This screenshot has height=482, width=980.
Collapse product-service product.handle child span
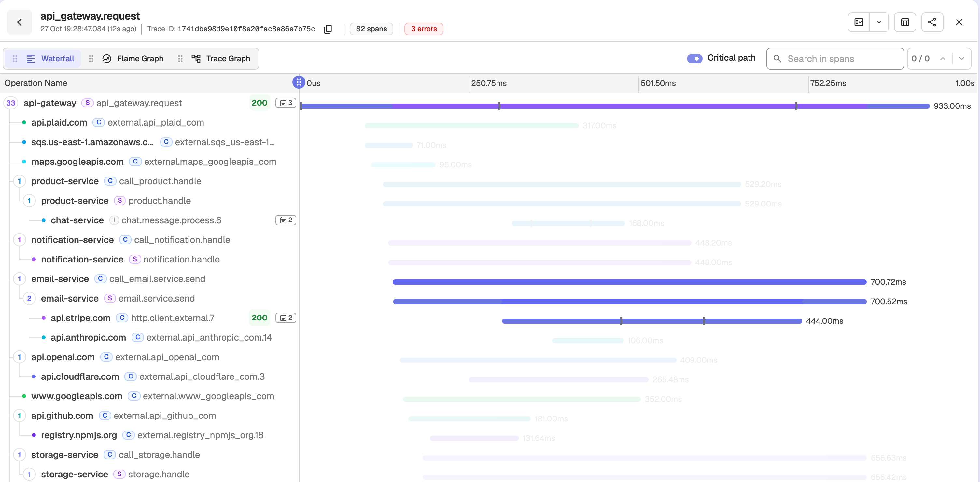[x=29, y=201]
